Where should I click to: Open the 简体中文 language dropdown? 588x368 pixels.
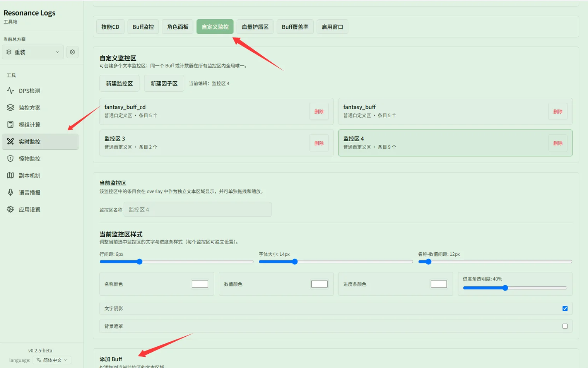click(52, 360)
